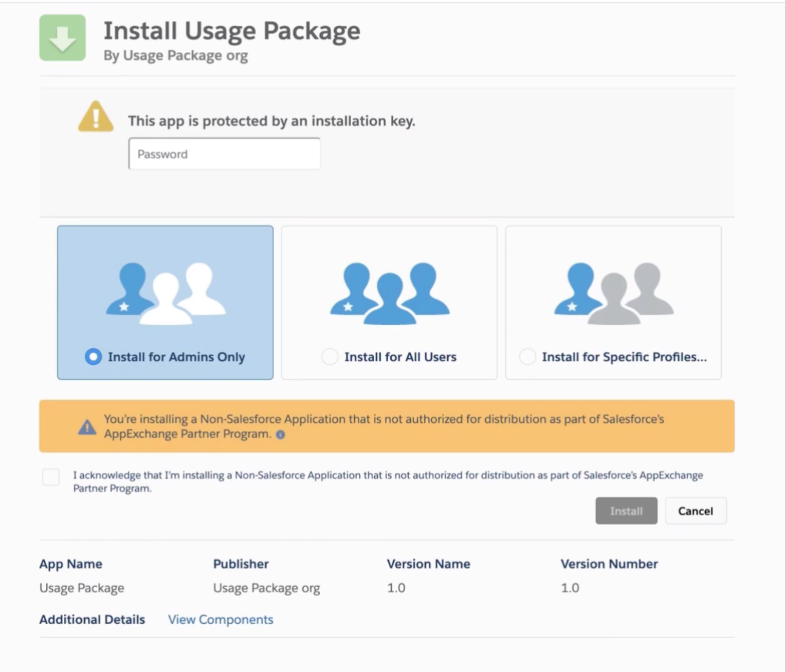The width and height of the screenshot is (785, 672).
Task: Check the Non-Salesforce acknowledgment checkbox
Action: click(x=51, y=477)
